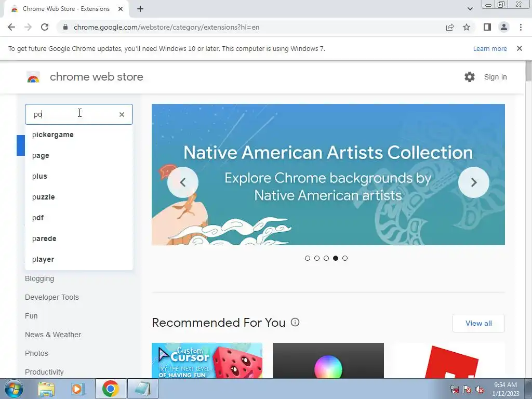Sign in to the web store
The width and height of the screenshot is (532, 399).
495,77
